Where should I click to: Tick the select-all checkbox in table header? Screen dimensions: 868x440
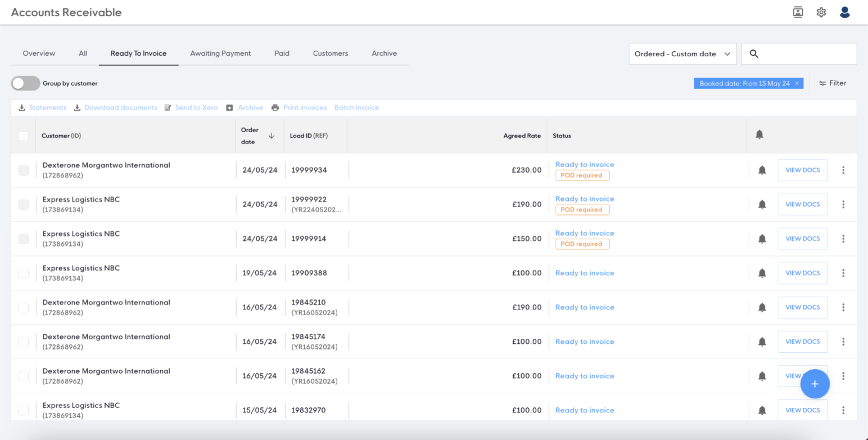coord(23,136)
